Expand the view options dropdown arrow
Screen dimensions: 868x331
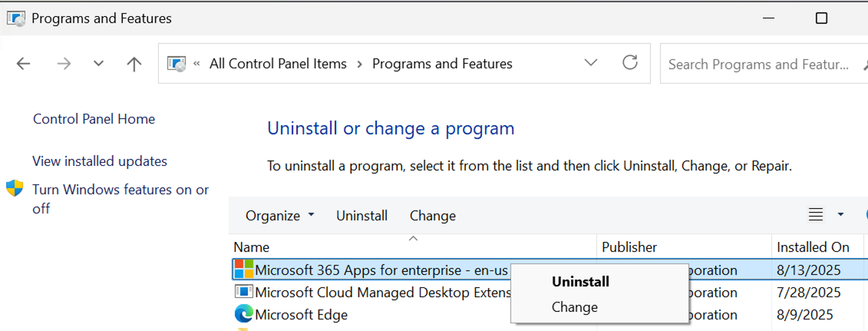coord(840,215)
